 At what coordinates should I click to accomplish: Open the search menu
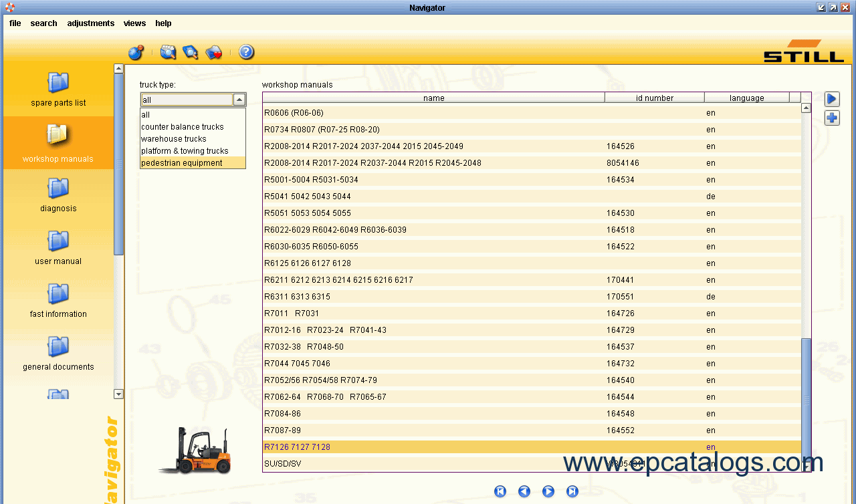coord(43,23)
